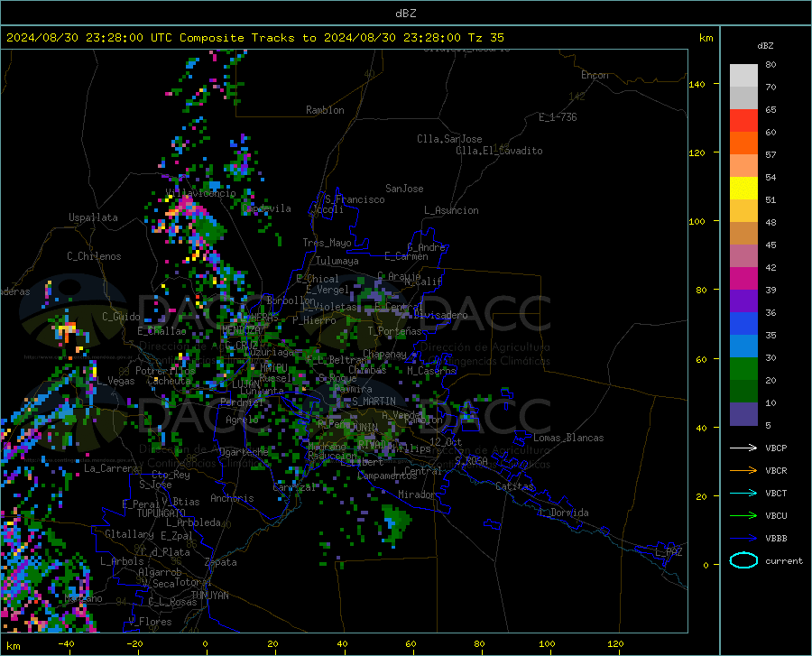Click the Ugarteche location label
The image size is (812, 656).
point(244,451)
